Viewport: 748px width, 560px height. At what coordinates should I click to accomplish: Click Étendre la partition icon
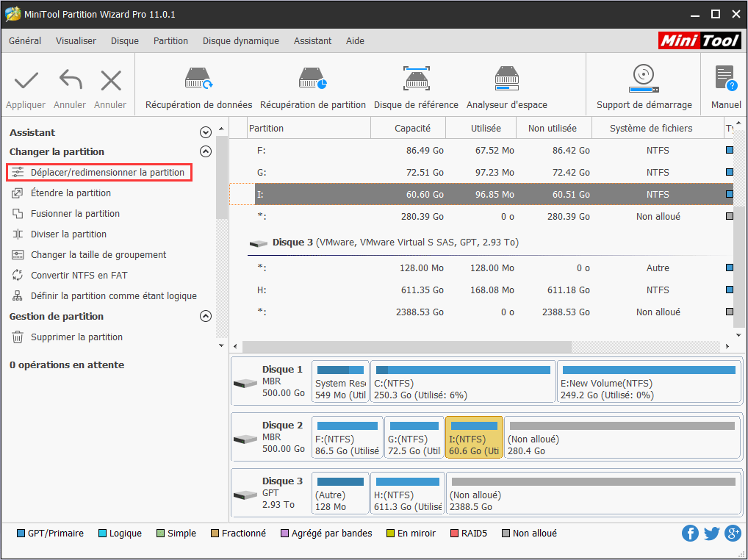point(17,193)
